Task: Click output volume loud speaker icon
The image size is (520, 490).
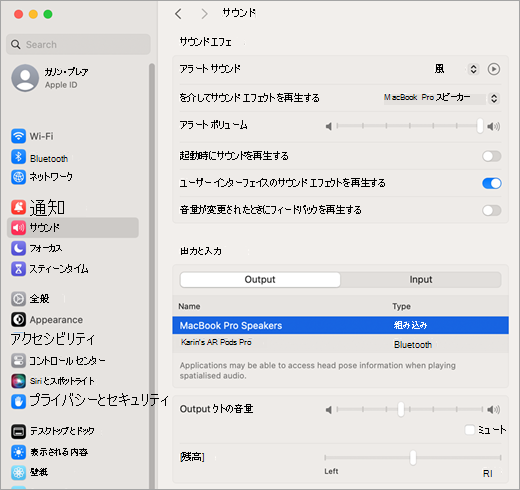Action: coord(494,410)
